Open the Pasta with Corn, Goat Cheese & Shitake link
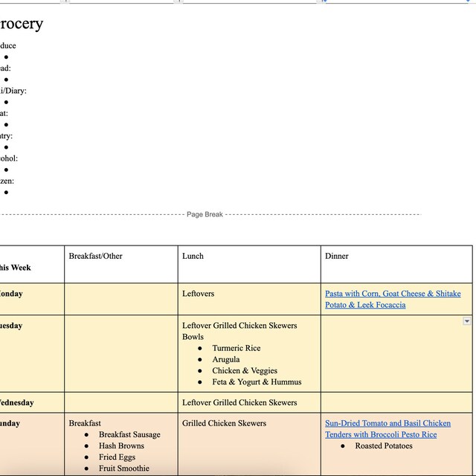 [x=393, y=294]
